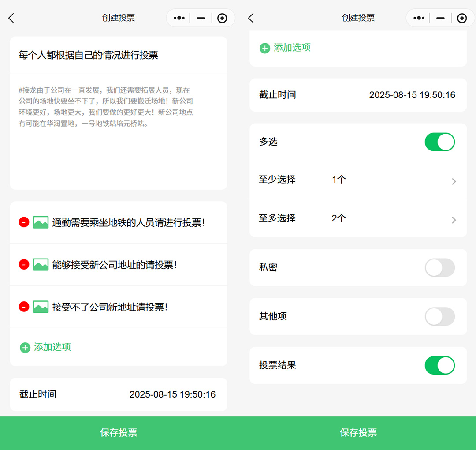Open 截止时间 picker on left screen
Image resolution: width=476 pixels, height=450 pixels.
point(119,394)
